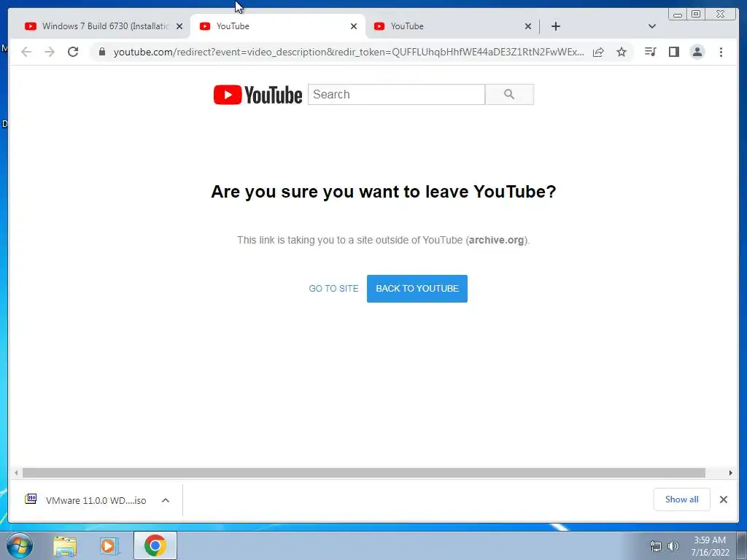Switch to the third YouTube tab

pyautogui.click(x=452, y=26)
